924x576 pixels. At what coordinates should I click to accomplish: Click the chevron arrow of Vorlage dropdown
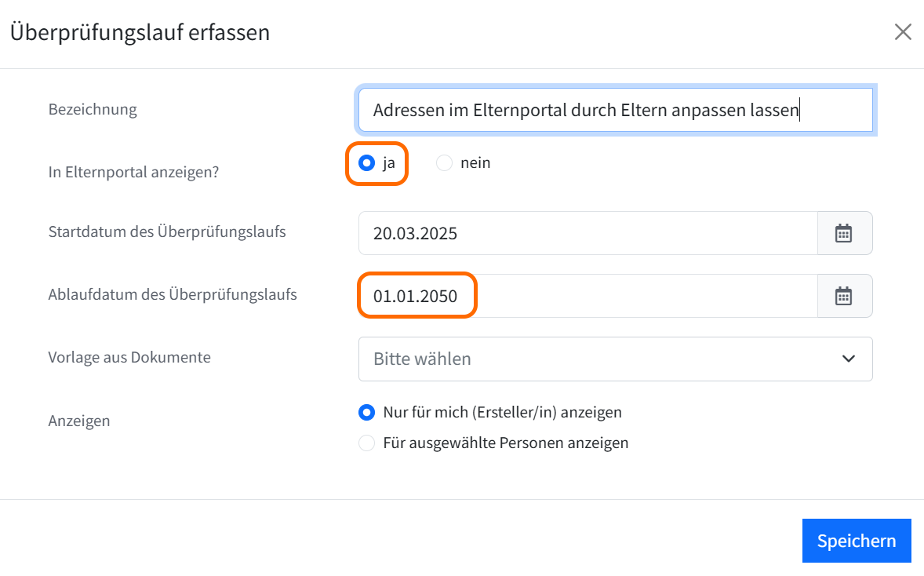[x=848, y=359]
